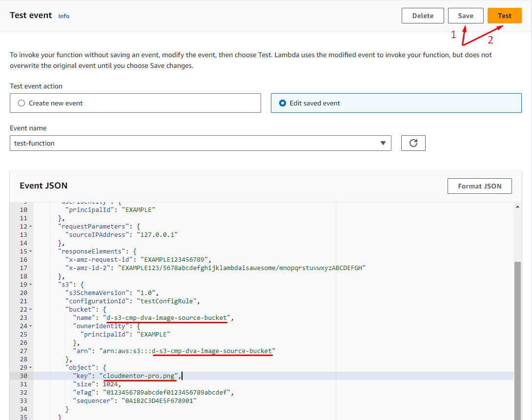Collapse the requestParameters block fold arrow
532x420 pixels.
click(x=31, y=227)
